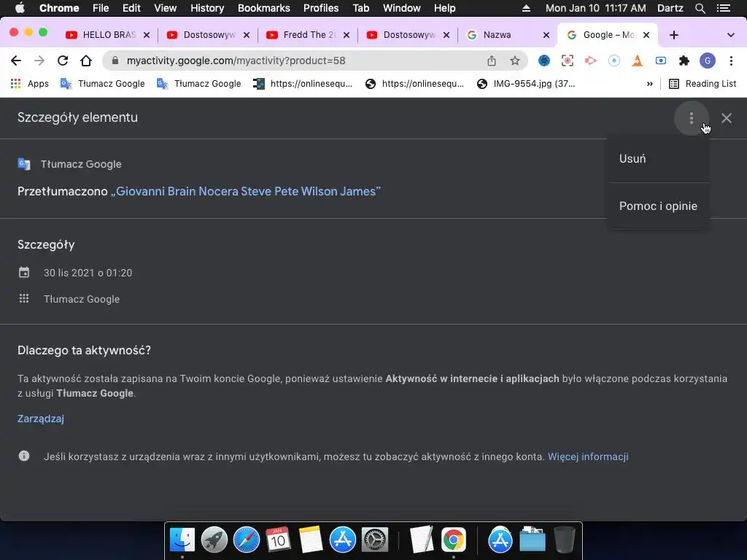The width and height of the screenshot is (747, 560).
Task: Click the red screenshot capture extension icon
Action: 567,61
